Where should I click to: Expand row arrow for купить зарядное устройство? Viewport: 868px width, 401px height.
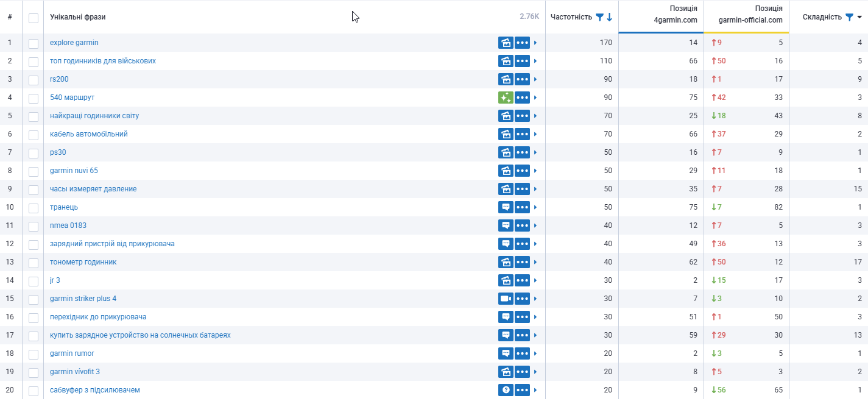click(x=535, y=335)
